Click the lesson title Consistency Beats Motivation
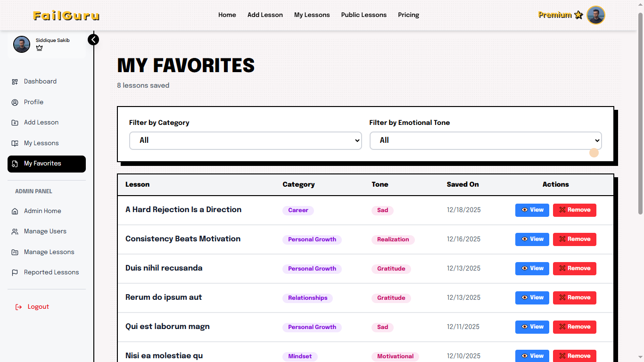This screenshot has height=362, width=644. pos(183,239)
